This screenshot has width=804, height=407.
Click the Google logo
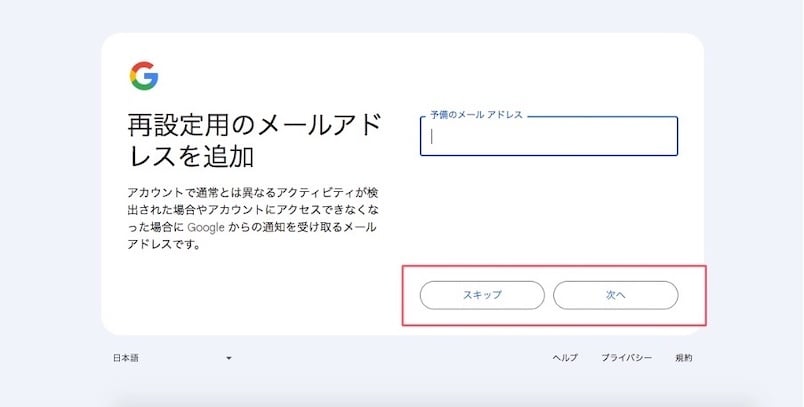pyautogui.click(x=143, y=76)
